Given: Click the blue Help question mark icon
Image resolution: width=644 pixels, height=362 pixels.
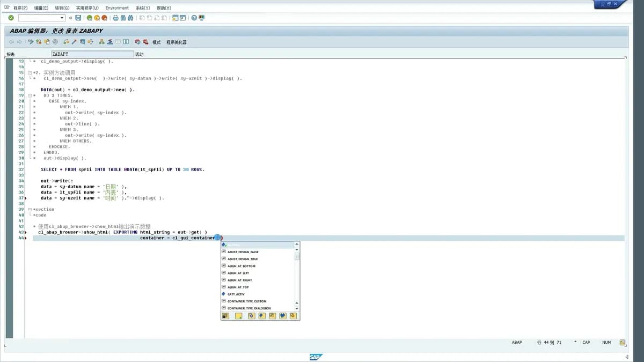Looking at the screenshot, I should 194,18.
